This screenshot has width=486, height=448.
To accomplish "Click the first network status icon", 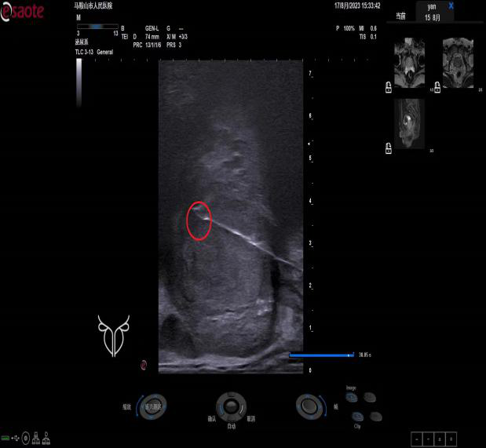I will click(37, 436).
